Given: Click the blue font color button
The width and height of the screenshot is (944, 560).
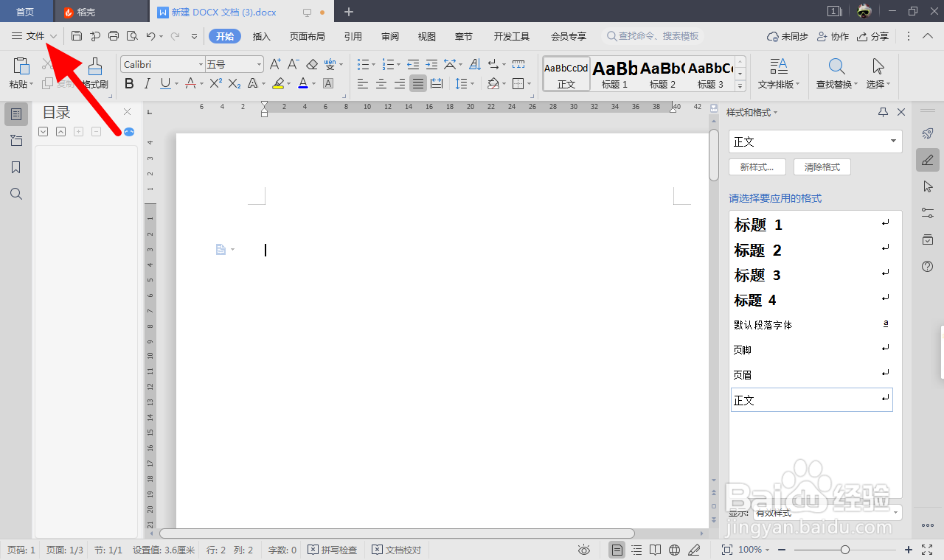Looking at the screenshot, I should click(x=302, y=83).
